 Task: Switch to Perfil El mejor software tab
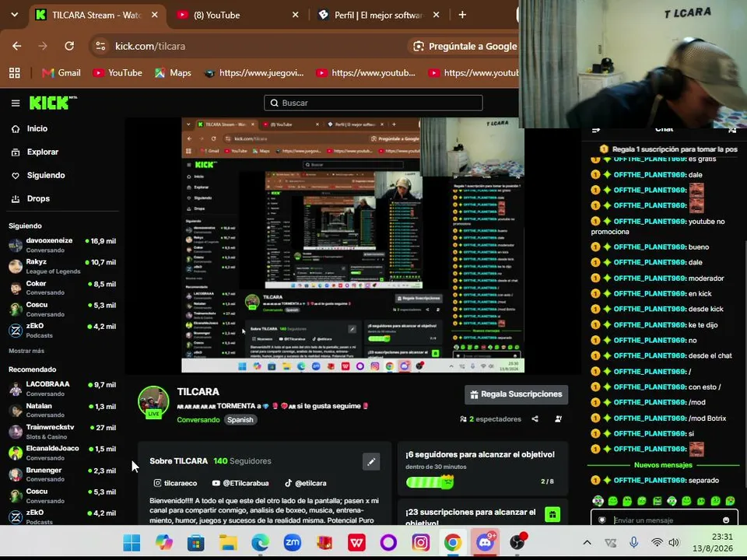[x=379, y=16]
